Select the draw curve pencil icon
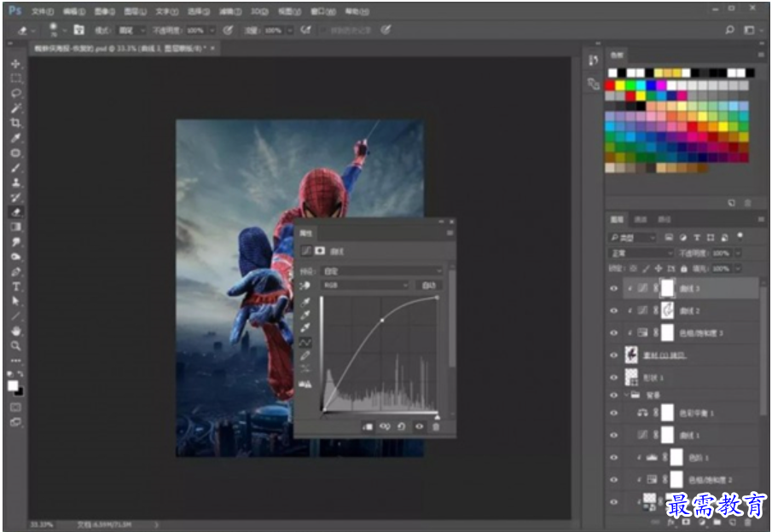The width and height of the screenshot is (772, 532). pos(305,356)
